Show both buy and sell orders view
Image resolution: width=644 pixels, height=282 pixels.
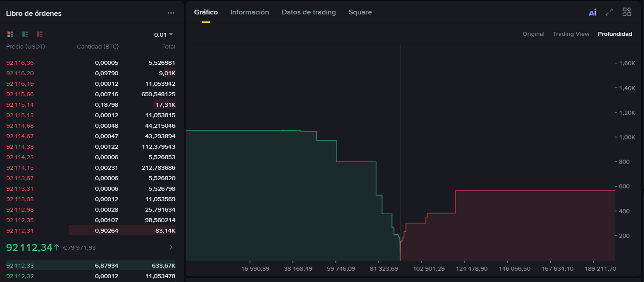point(10,35)
